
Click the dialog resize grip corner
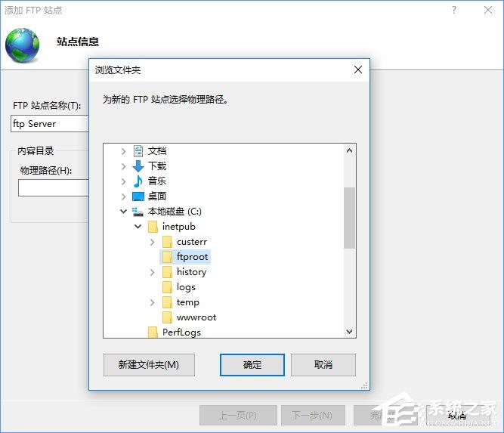[x=364, y=385]
